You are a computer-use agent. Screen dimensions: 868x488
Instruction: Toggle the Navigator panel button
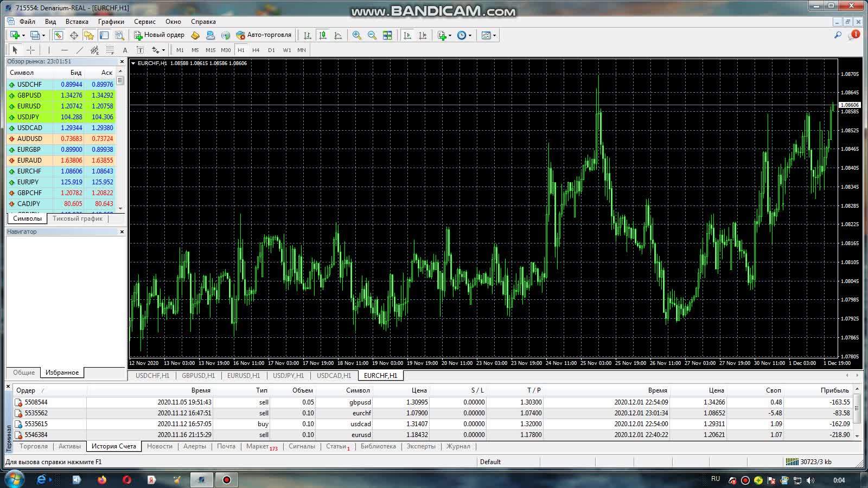point(89,35)
